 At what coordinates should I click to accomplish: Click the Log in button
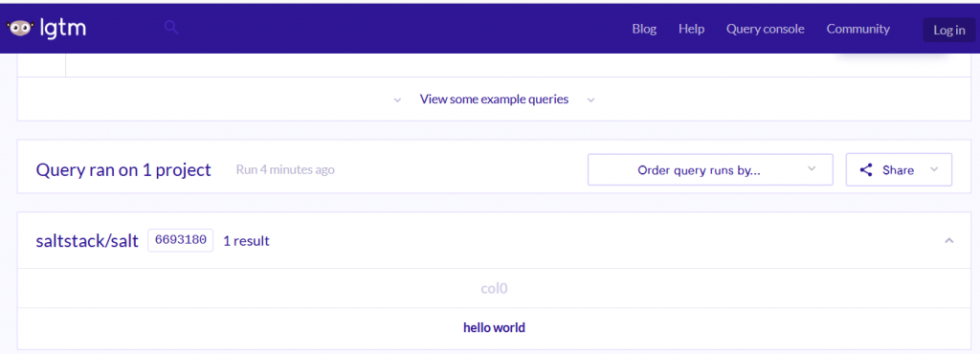pyautogui.click(x=948, y=30)
